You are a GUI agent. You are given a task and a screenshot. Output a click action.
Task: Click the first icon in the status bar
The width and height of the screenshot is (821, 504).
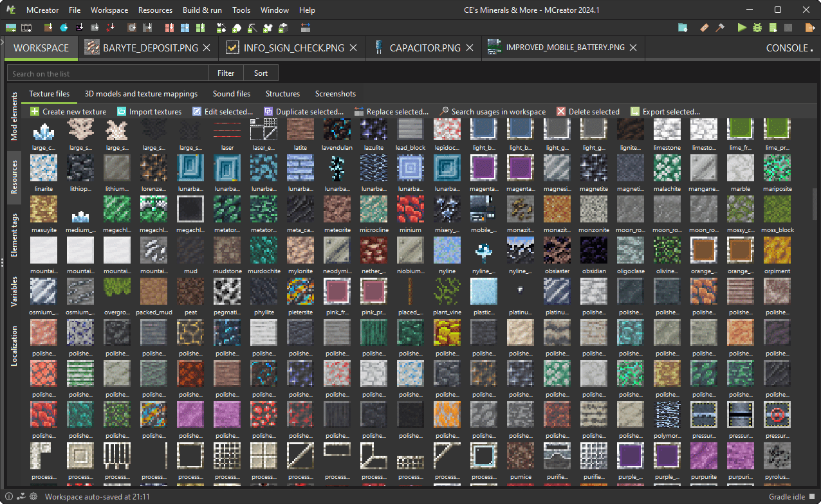click(8, 496)
